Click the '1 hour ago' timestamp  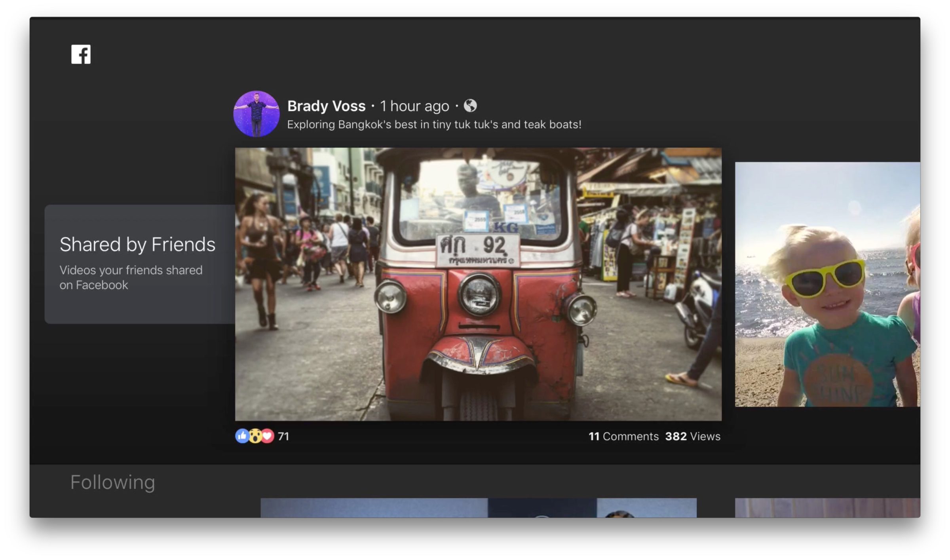point(414,106)
